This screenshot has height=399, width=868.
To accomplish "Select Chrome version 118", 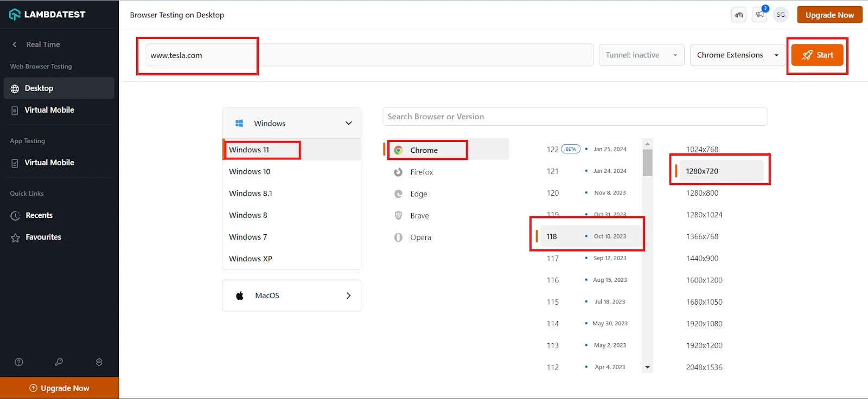I will 590,236.
